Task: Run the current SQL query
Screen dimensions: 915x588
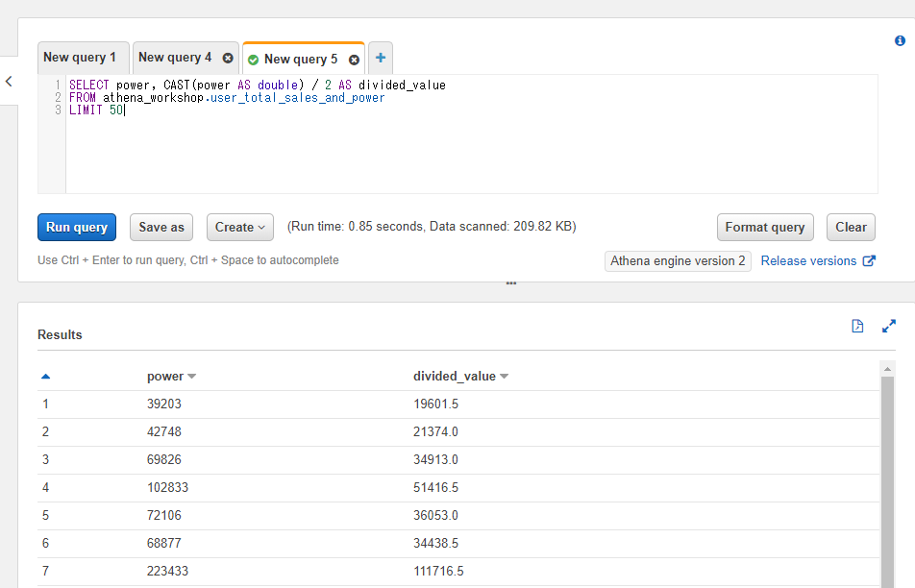Action: (x=76, y=227)
